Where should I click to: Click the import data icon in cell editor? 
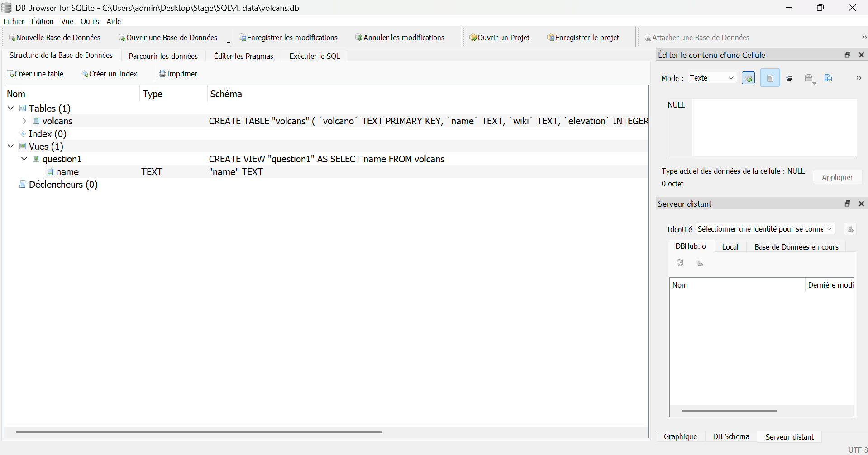[810, 77]
